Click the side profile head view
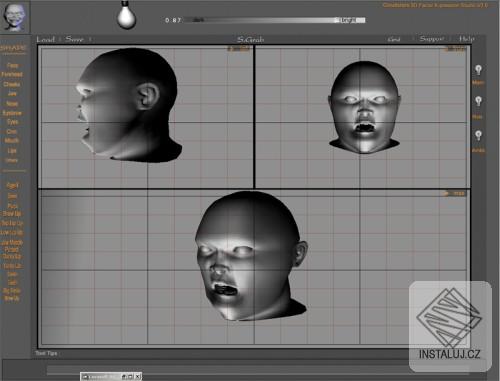500x381 pixels. point(128,105)
